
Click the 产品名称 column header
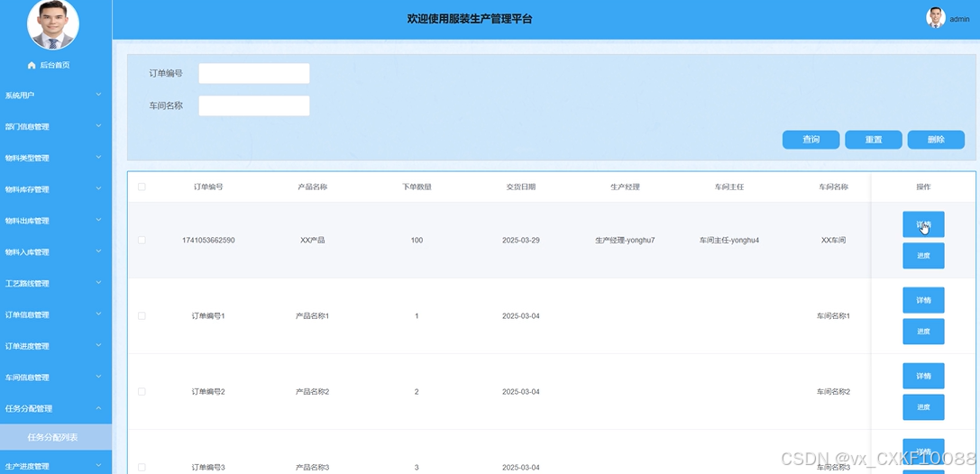tap(313, 187)
